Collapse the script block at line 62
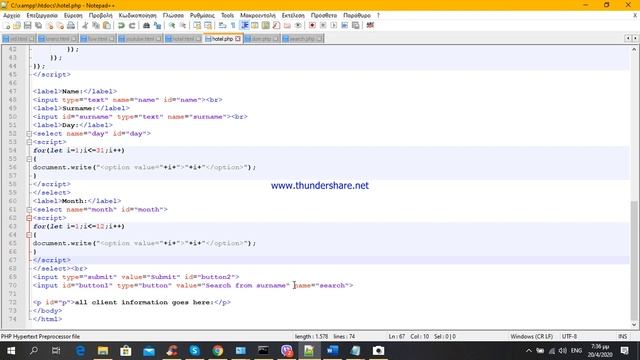This screenshot has height=360, width=640. pyautogui.click(x=29, y=218)
